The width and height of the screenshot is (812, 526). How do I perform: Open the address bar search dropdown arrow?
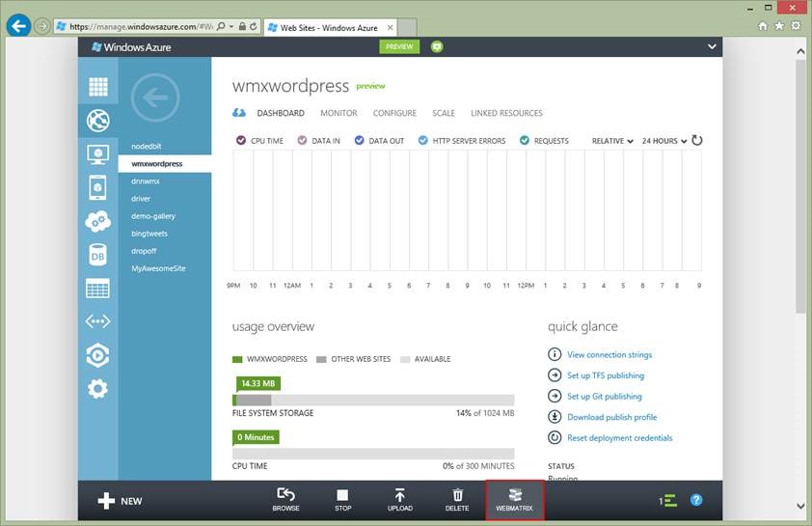pyautogui.click(x=231, y=26)
